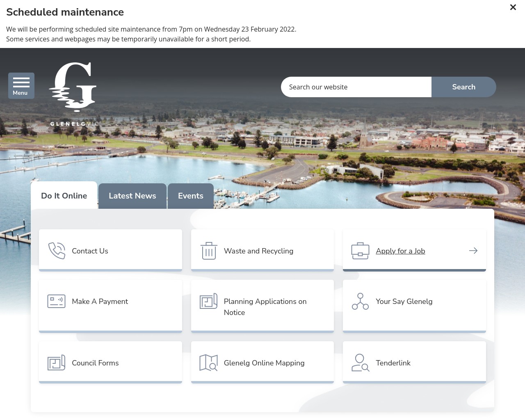Select the Do It Online tab
Viewport: 525px width, 420px height.
click(64, 196)
